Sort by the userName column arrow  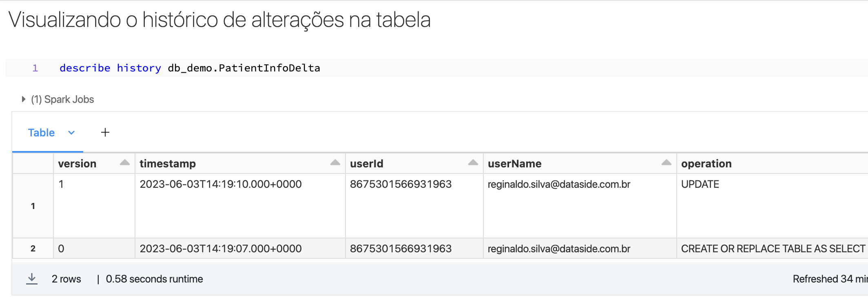(666, 163)
